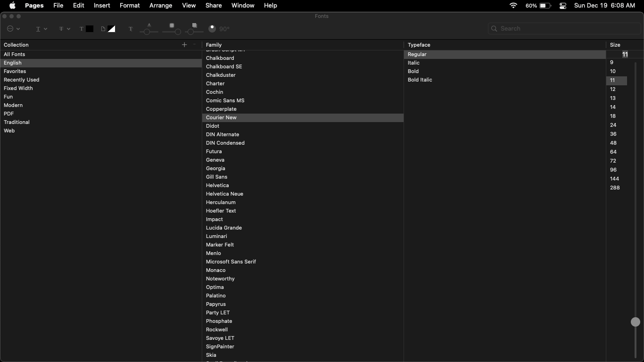Select the Favorites collection
This screenshot has height=362, width=644.
[x=101, y=71]
